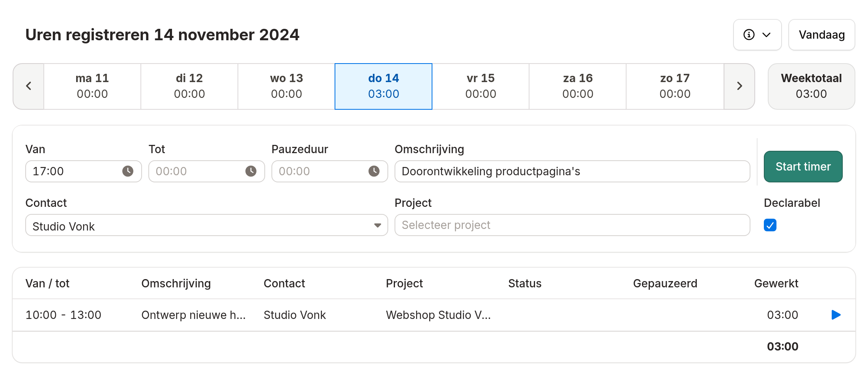
Task: Click the Tot time input field
Action: pyautogui.click(x=206, y=171)
